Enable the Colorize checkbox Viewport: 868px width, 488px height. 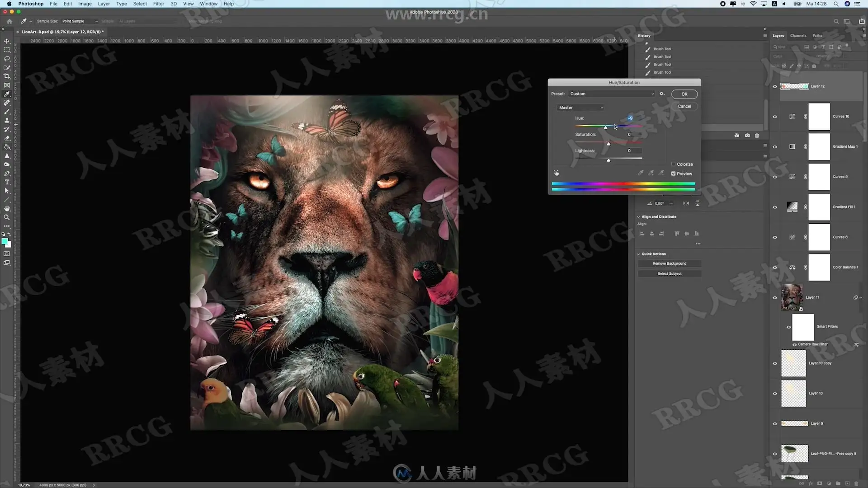point(673,164)
